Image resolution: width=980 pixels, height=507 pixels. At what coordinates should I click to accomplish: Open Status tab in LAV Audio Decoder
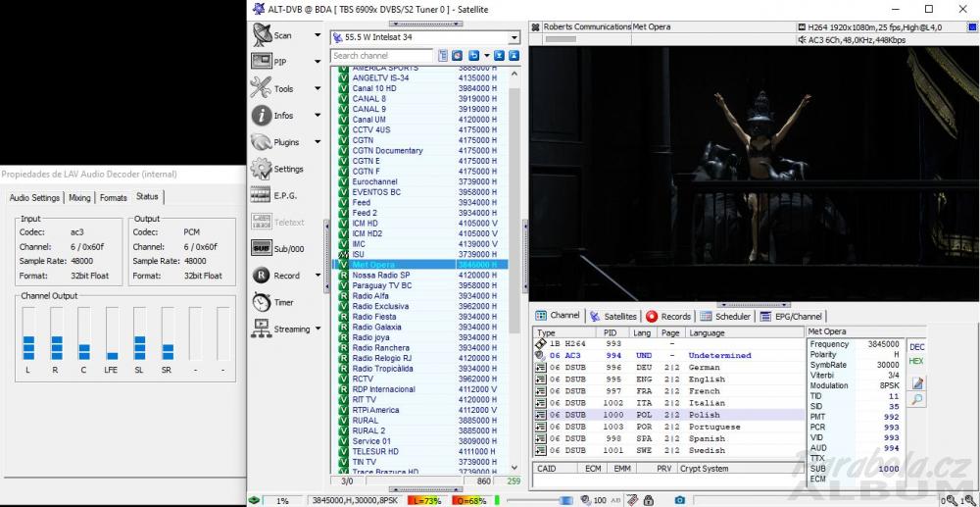coord(148,196)
